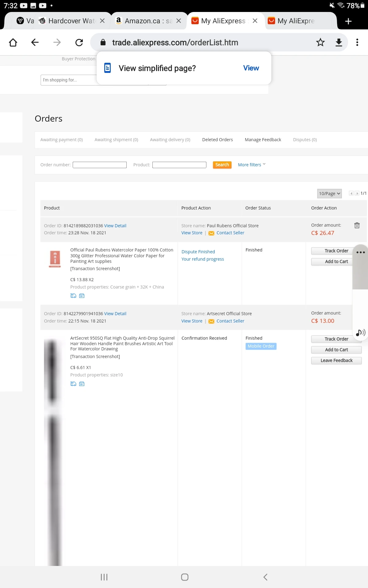Add Paul Rubens paper to cart
This screenshot has height=588, width=368.
pyautogui.click(x=336, y=262)
